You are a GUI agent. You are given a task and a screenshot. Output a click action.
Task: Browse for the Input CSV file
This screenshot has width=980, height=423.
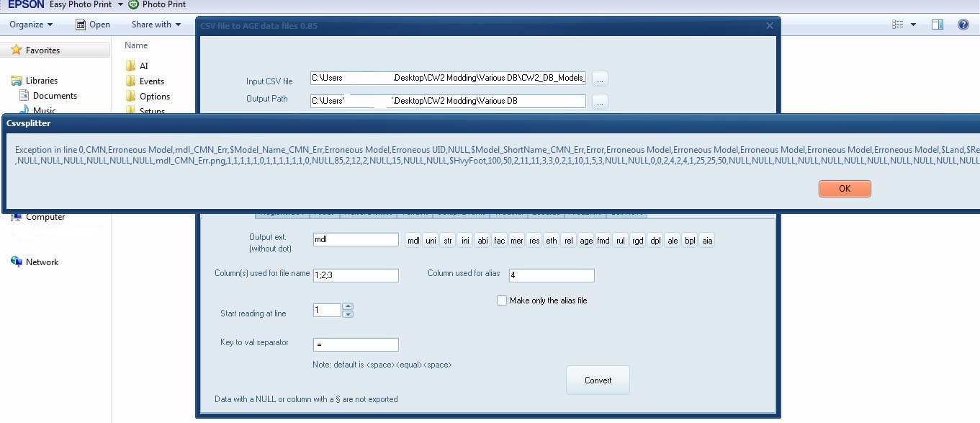[600, 79]
